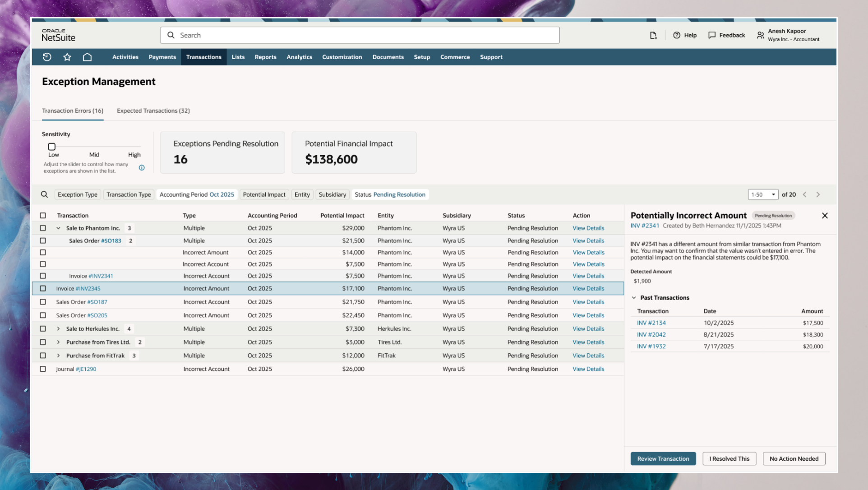This screenshot has width=868, height=490.
Task: Open past transaction INV #2134
Action: click(651, 323)
